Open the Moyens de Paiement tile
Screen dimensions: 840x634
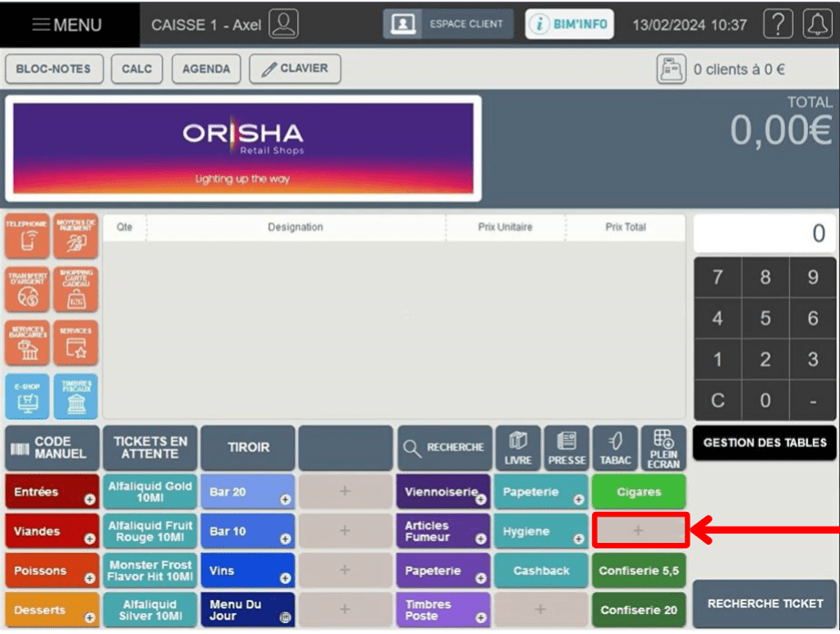[x=76, y=236]
